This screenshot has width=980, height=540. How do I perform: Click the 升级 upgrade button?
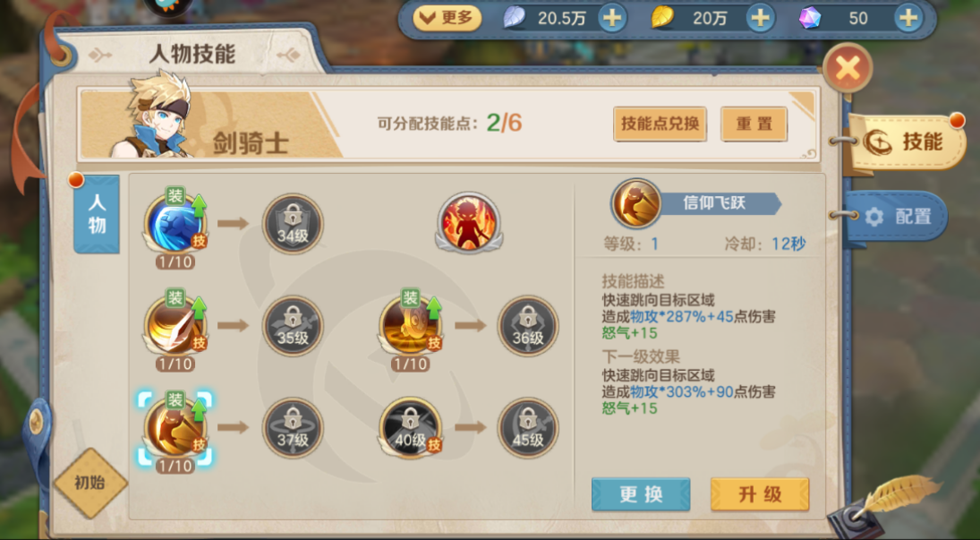point(760,494)
